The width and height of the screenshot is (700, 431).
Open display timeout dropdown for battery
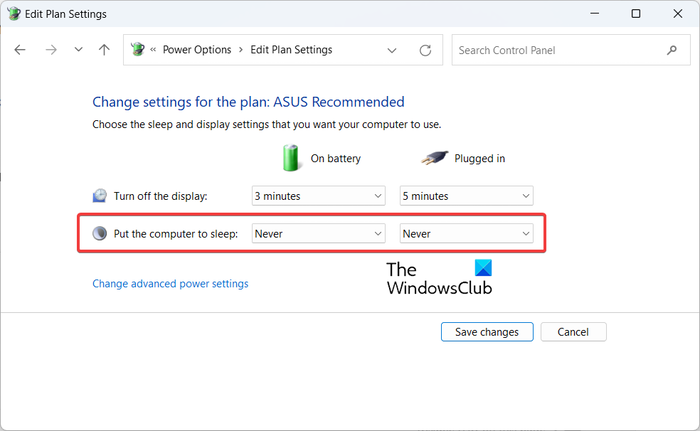pos(318,196)
